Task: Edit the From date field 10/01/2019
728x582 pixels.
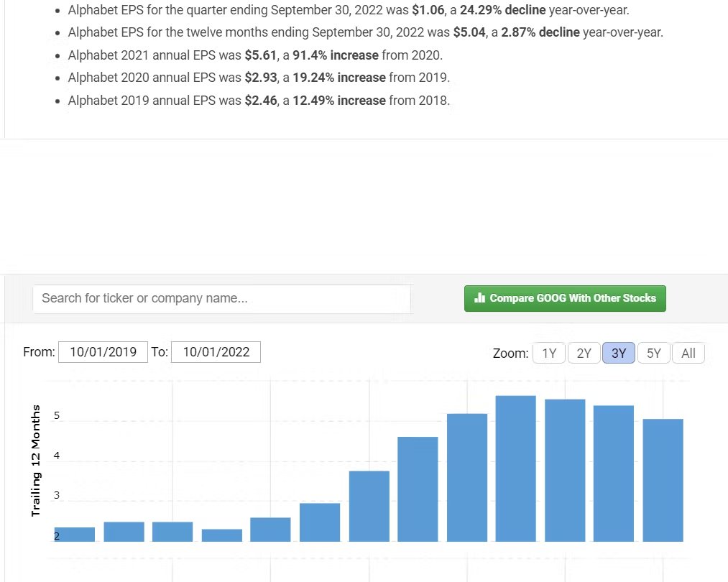Action: [x=103, y=352]
